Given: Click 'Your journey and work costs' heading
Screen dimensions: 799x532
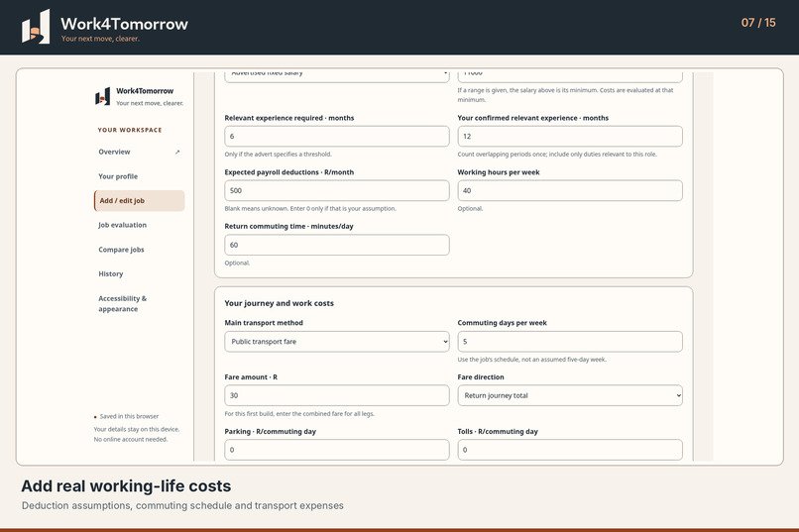Looking at the screenshot, I should coord(280,303).
